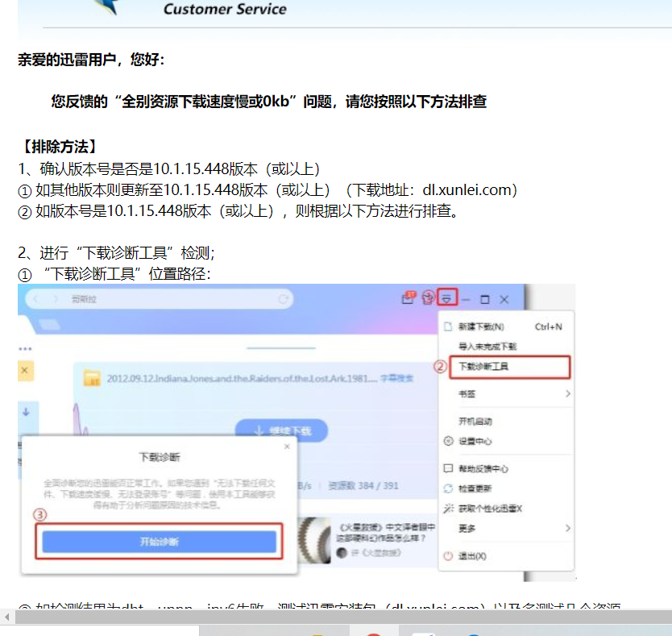Viewport: 672px width, 636px height.
Task: Click the refresh icon in the search bar
Action: pos(283,298)
